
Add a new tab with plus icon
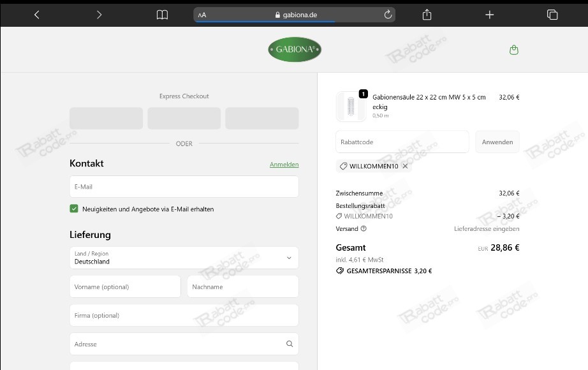[x=489, y=15]
